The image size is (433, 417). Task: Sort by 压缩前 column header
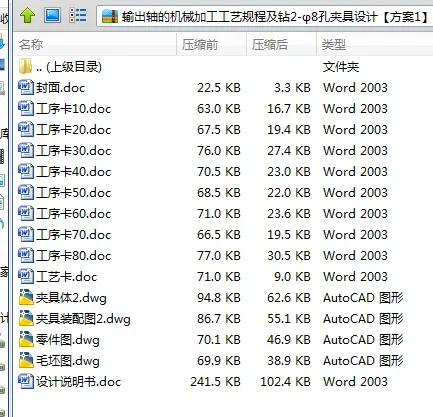point(211,44)
